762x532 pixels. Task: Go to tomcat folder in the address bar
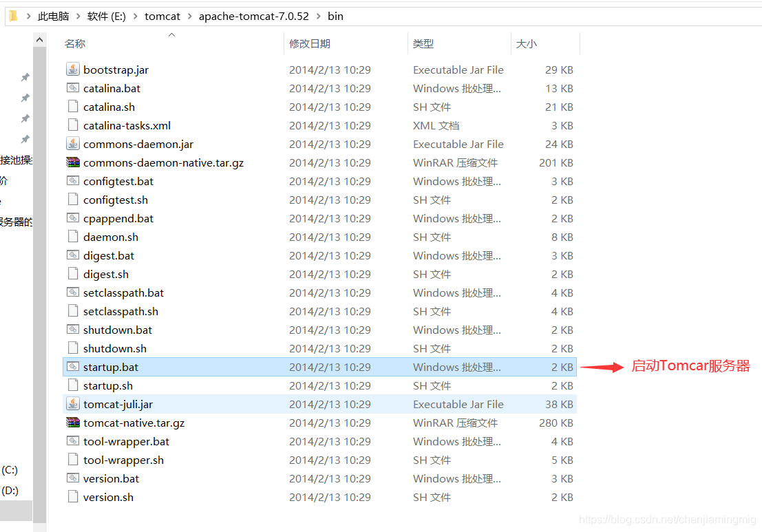pos(162,17)
